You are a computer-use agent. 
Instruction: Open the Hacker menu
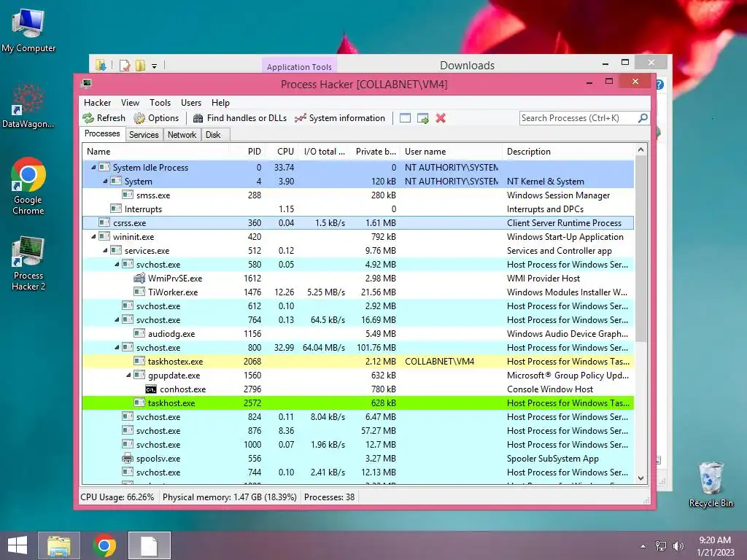97,103
